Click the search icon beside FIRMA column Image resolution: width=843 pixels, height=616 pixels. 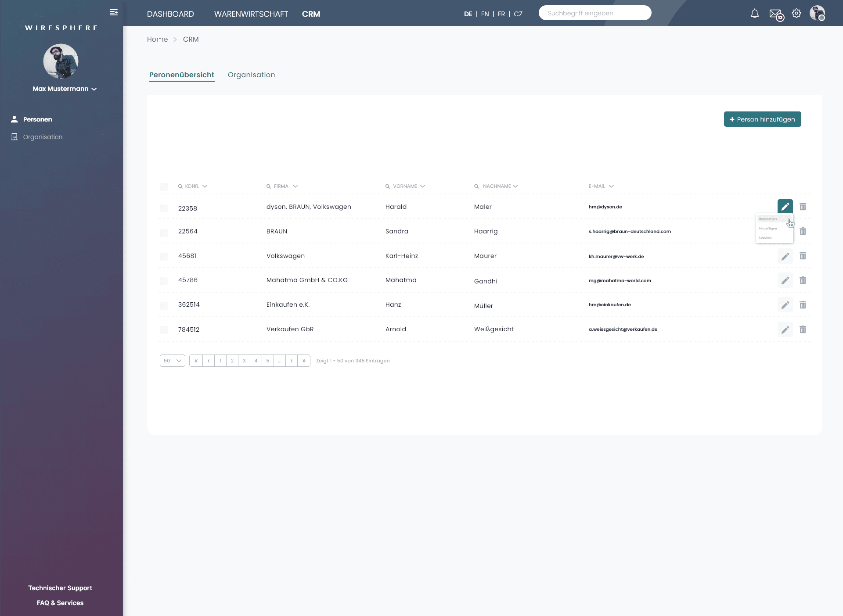[269, 186]
